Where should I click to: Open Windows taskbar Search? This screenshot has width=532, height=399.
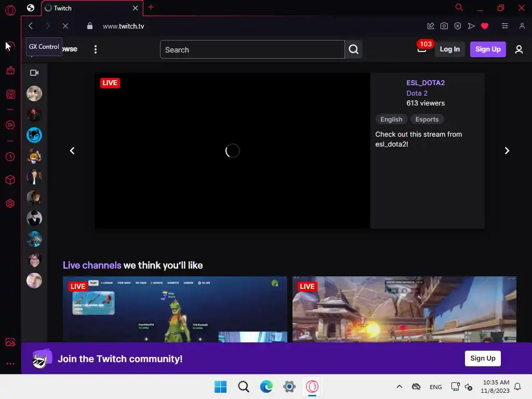(x=244, y=387)
